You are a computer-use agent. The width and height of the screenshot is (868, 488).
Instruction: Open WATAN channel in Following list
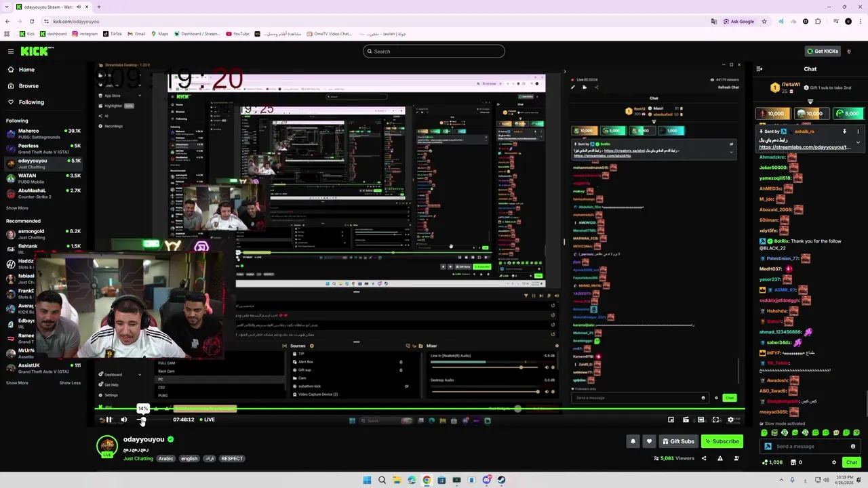[x=43, y=179]
